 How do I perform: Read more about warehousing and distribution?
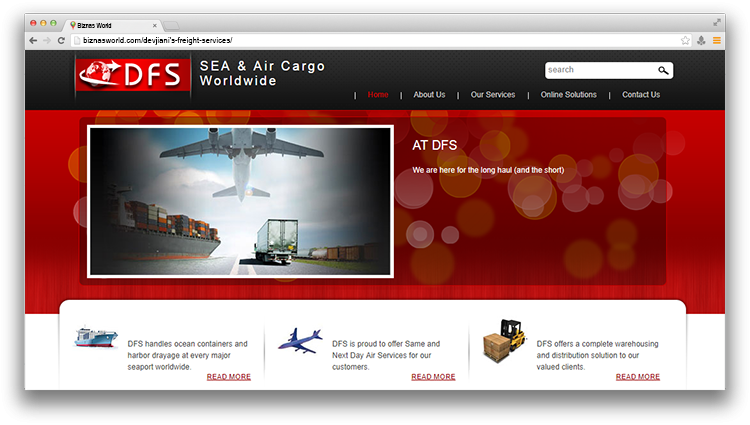[638, 377]
